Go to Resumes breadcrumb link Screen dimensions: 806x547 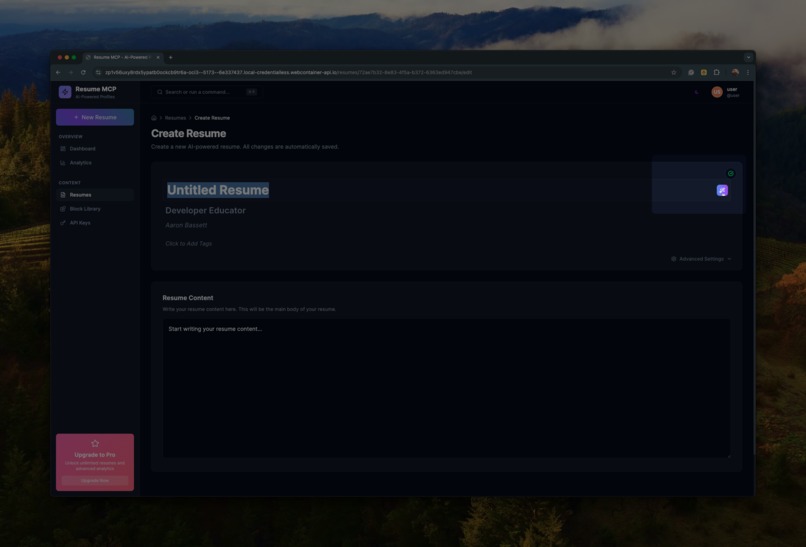click(x=175, y=118)
